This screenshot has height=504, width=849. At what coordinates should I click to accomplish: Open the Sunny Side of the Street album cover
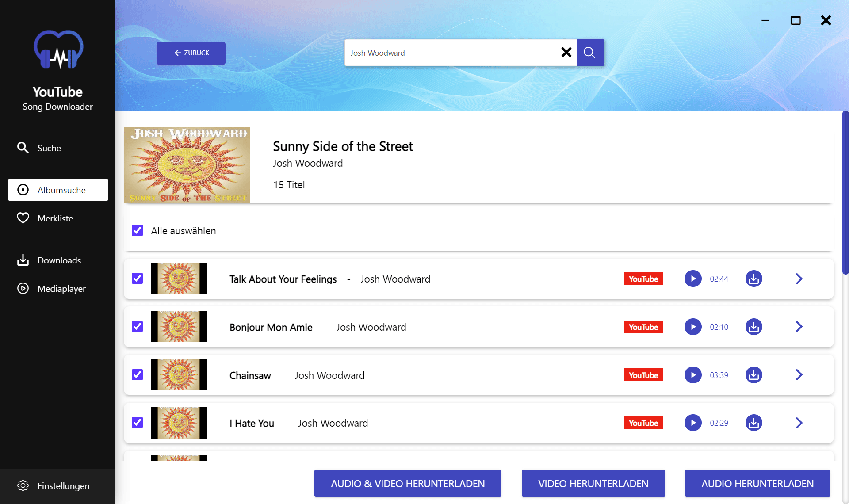[x=187, y=165]
